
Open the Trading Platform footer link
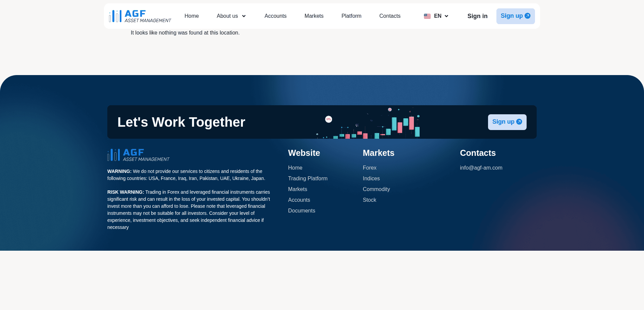coord(308,178)
